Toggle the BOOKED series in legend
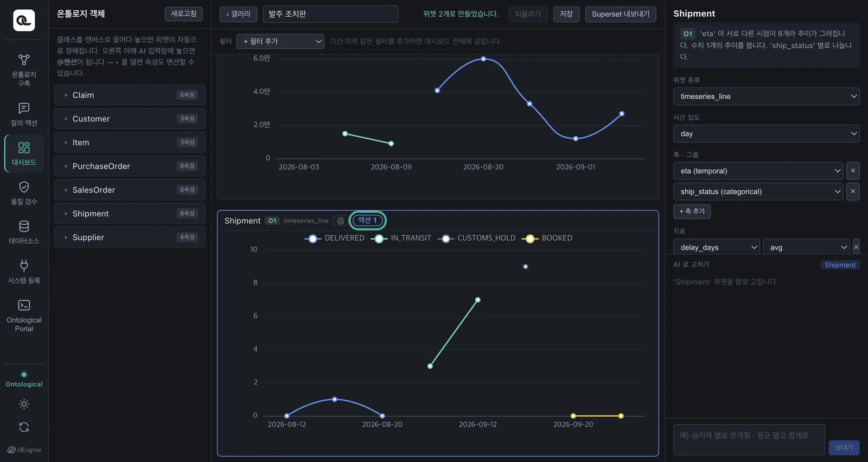The width and height of the screenshot is (868, 462). coord(547,238)
